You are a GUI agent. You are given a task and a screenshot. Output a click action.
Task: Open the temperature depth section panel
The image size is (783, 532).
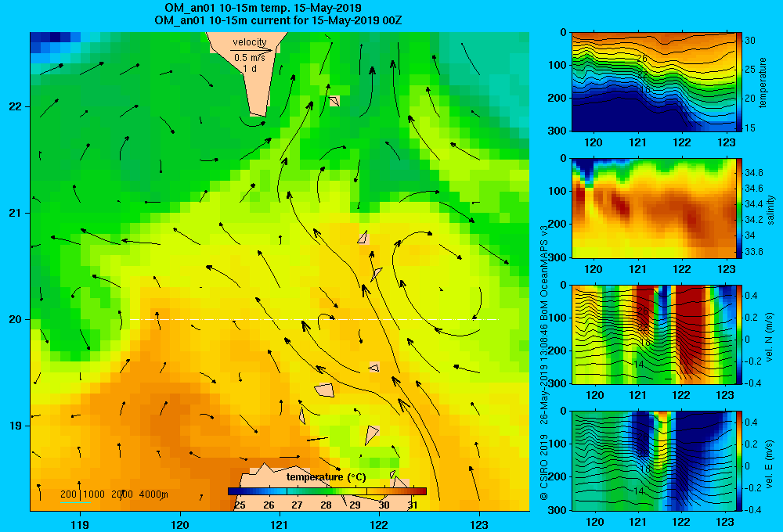click(654, 82)
